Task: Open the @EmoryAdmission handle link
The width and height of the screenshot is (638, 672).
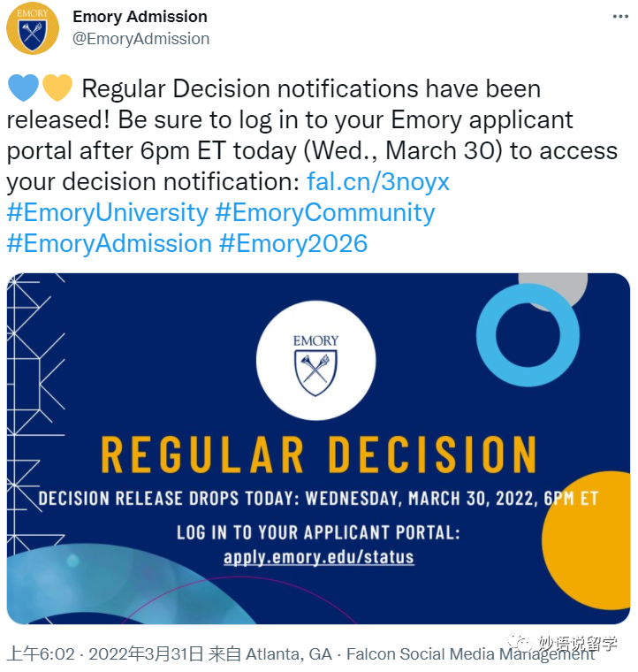Action: pyautogui.click(x=141, y=39)
